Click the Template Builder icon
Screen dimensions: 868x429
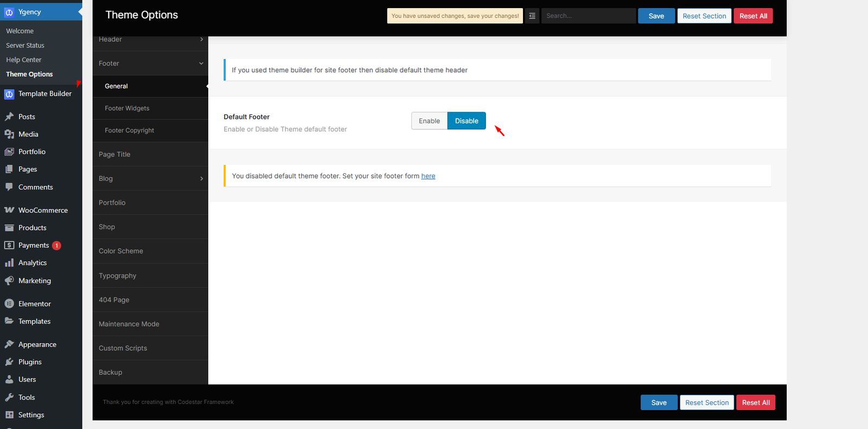pyautogui.click(x=9, y=94)
